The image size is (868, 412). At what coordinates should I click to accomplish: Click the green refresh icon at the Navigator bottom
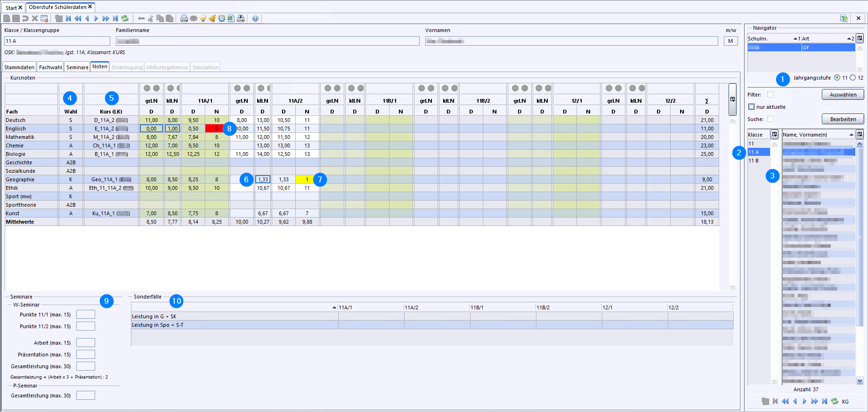pyautogui.click(x=835, y=401)
